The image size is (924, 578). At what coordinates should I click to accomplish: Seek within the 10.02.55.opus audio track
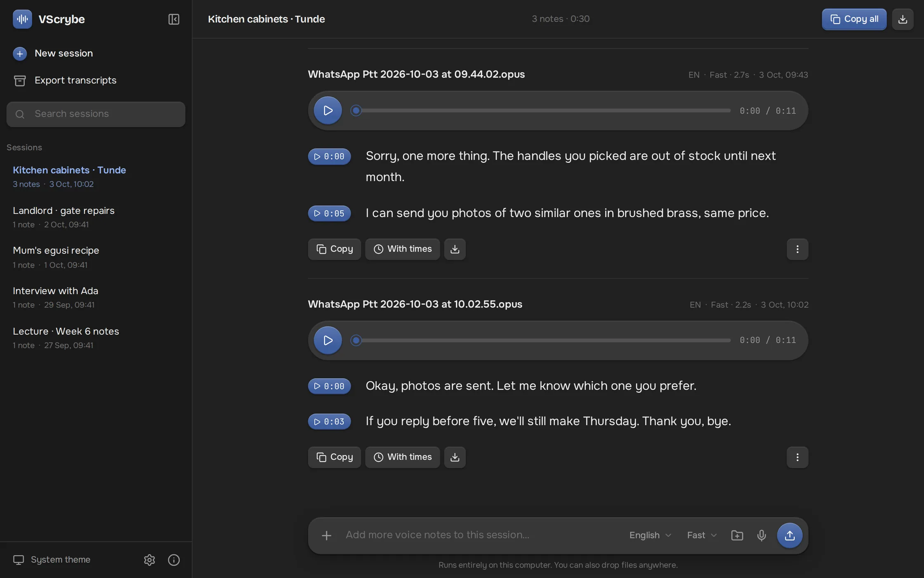[x=540, y=340]
